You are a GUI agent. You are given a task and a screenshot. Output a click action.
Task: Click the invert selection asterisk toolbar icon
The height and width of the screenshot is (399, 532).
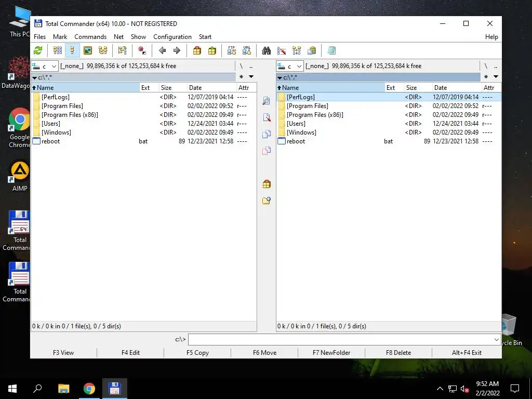pyautogui.click(x=142, y=50)
